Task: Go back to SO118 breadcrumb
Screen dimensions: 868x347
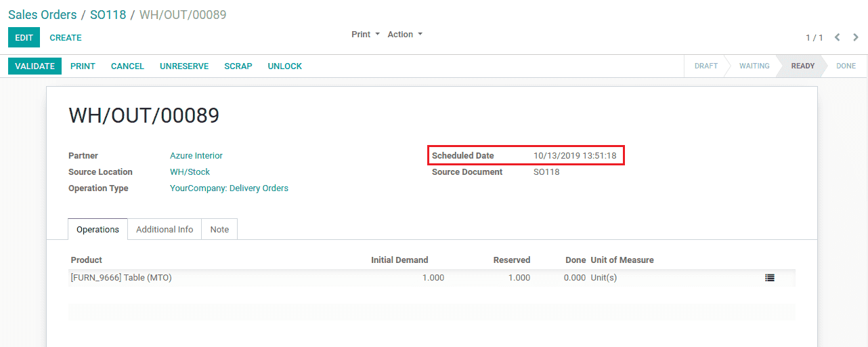Action: pos(108,14)
